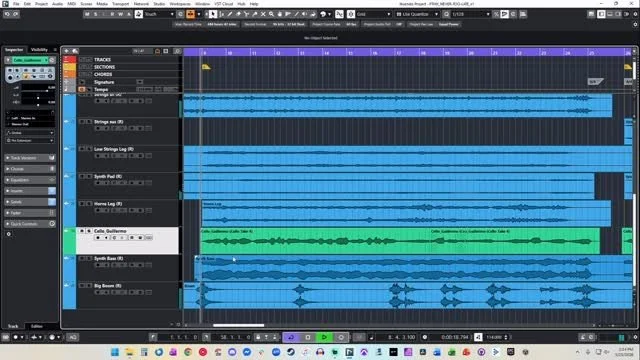Toggle the purple Cycle loop button

pyautogui.click(x=291, y=337)
